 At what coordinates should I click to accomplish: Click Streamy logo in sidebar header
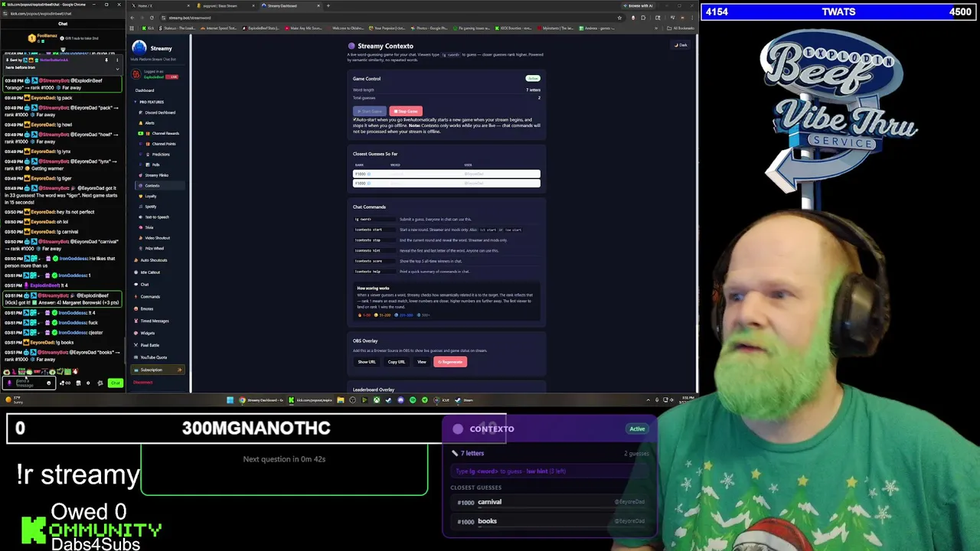[139, 48]
